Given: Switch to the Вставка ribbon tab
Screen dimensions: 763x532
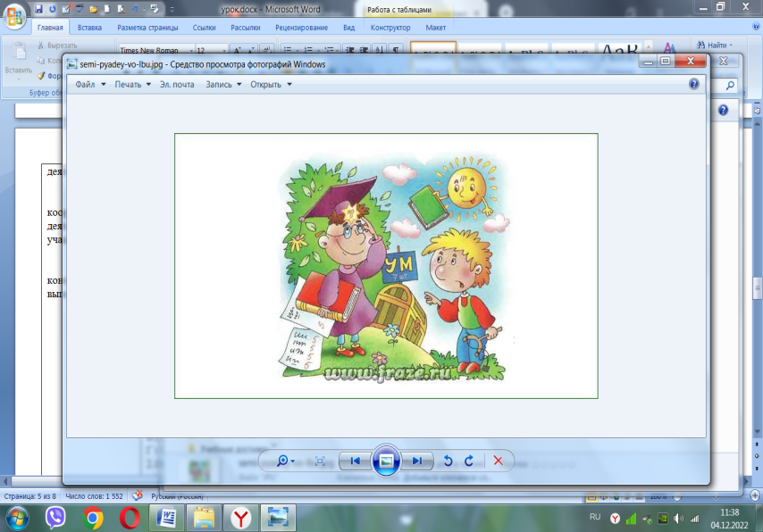Looking at the screenshot, I should [x=89, y=28].
